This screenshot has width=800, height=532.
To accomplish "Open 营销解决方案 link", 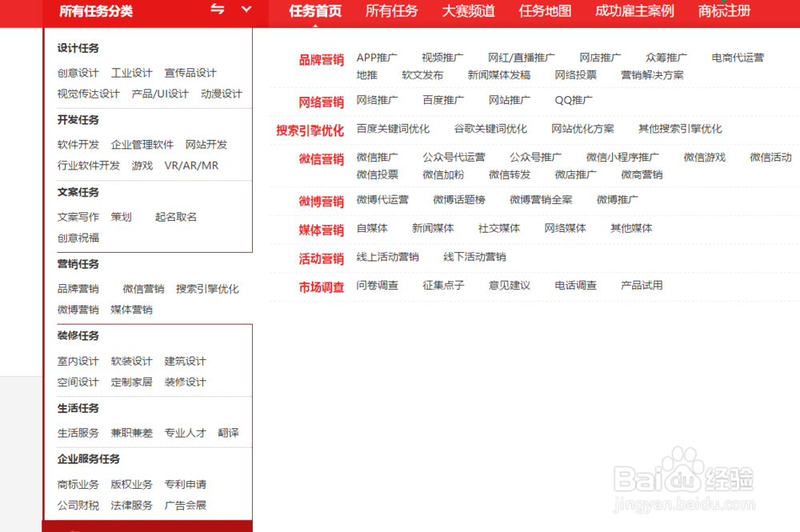I will click(x=652, y=75).
